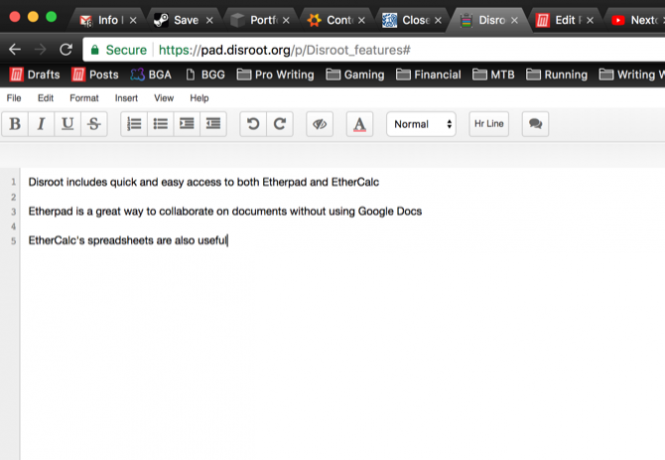Expand the MTB bookmark folder
This screenshot has width=665, height=460.
[x=493, y=75]
